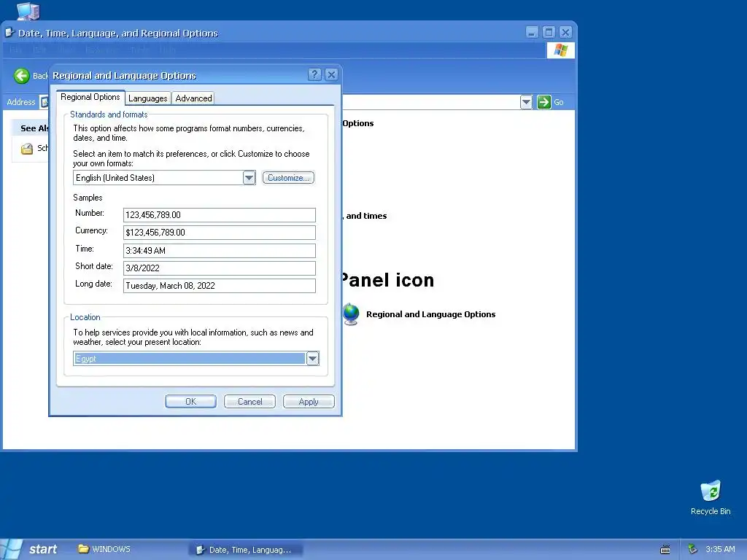The width and height of the screenshot is (747, 560).
Task: Minimize the Date, Time, Language window
Action: coord(532,32)
